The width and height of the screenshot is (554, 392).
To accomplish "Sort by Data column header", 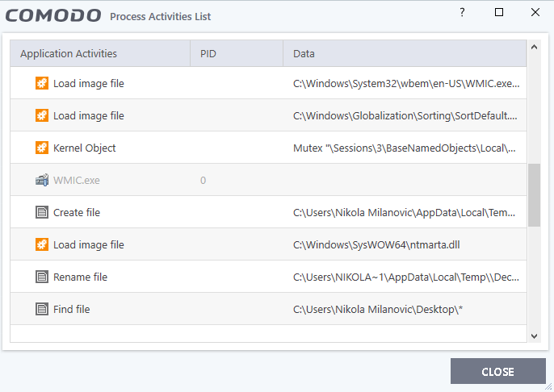I will click(405, 53).
